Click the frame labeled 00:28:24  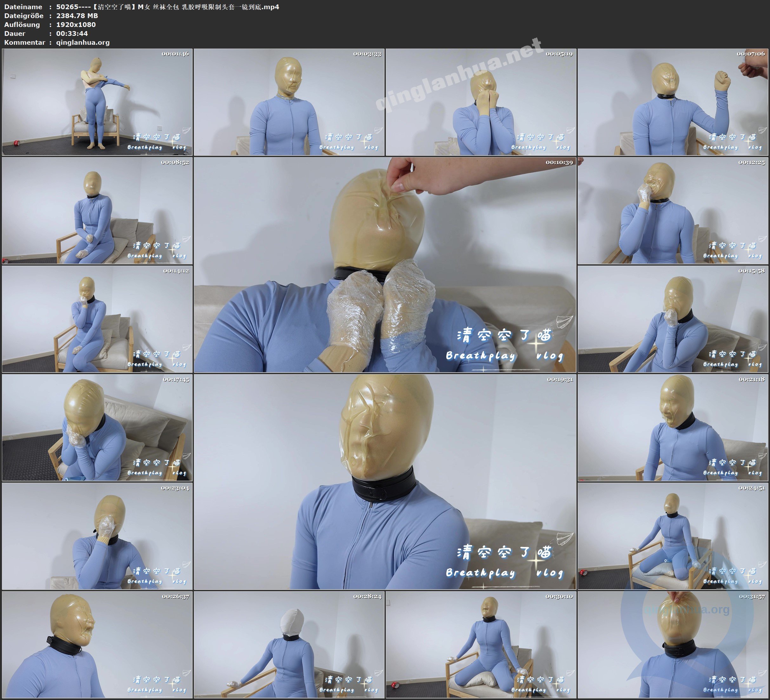point(289,644)
